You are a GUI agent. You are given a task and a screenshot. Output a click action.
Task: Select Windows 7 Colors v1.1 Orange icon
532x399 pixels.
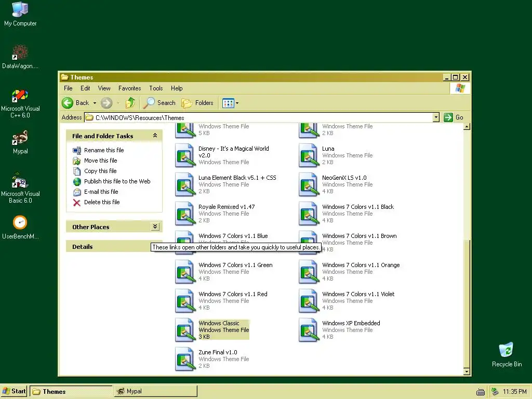click(309, 272)
